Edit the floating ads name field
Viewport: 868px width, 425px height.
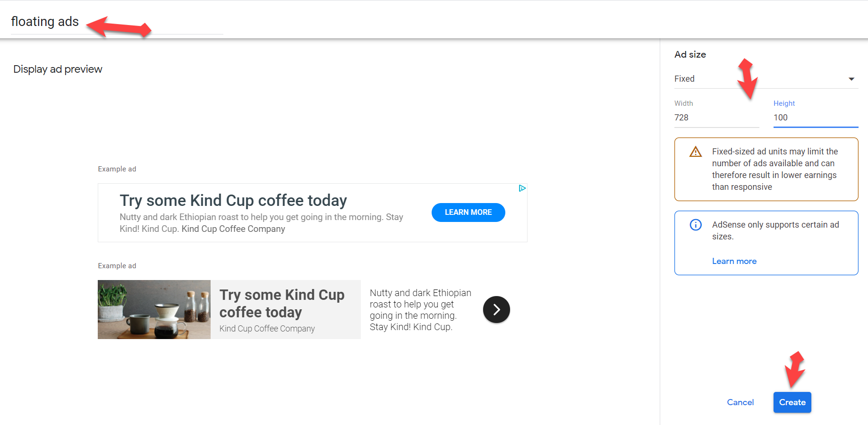pos(117,22)
